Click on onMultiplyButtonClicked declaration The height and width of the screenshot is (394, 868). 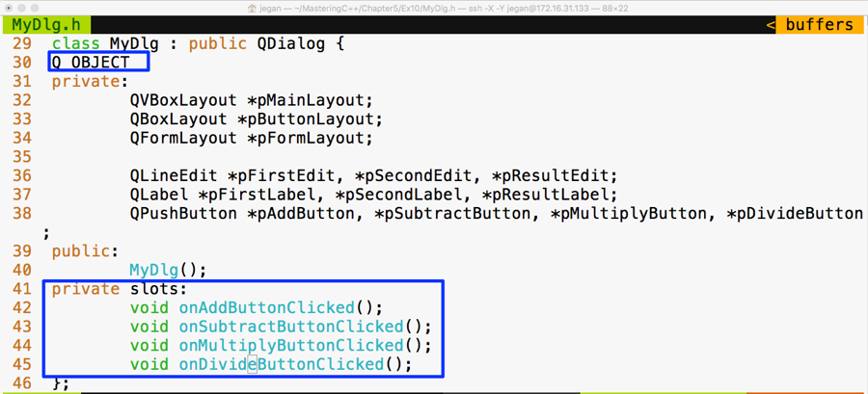[290, 346]
